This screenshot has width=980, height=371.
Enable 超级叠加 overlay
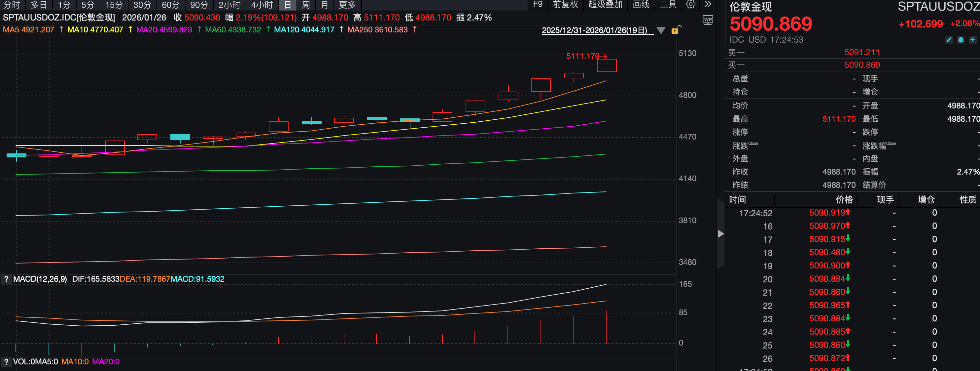point(605,5)
